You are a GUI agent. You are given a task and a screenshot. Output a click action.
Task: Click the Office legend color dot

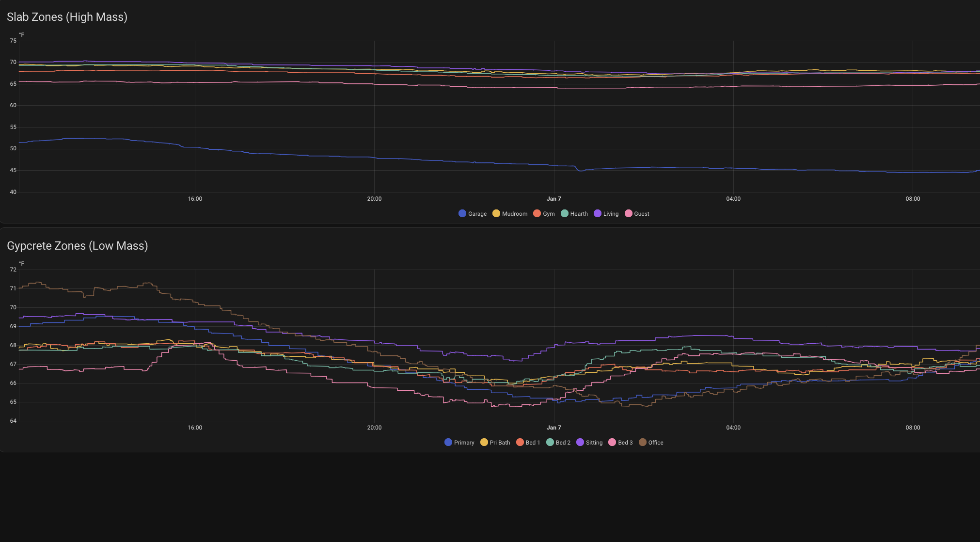(642, 442)
